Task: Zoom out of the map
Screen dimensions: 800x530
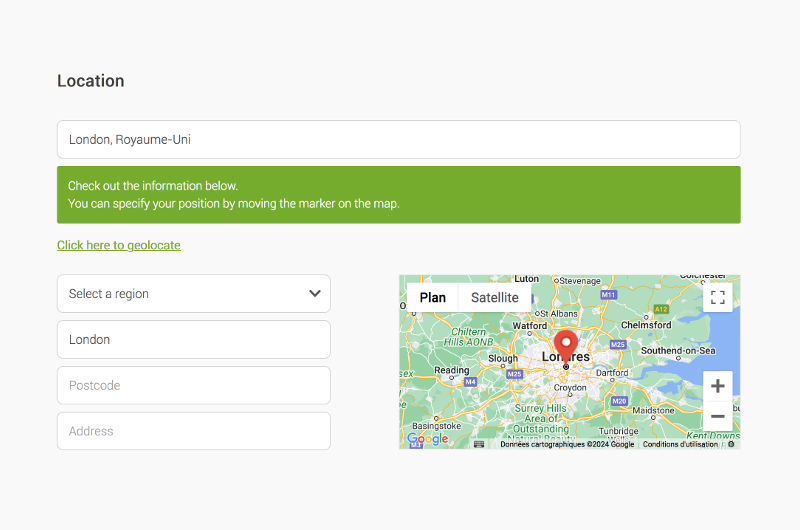Action: coord(717,416)
